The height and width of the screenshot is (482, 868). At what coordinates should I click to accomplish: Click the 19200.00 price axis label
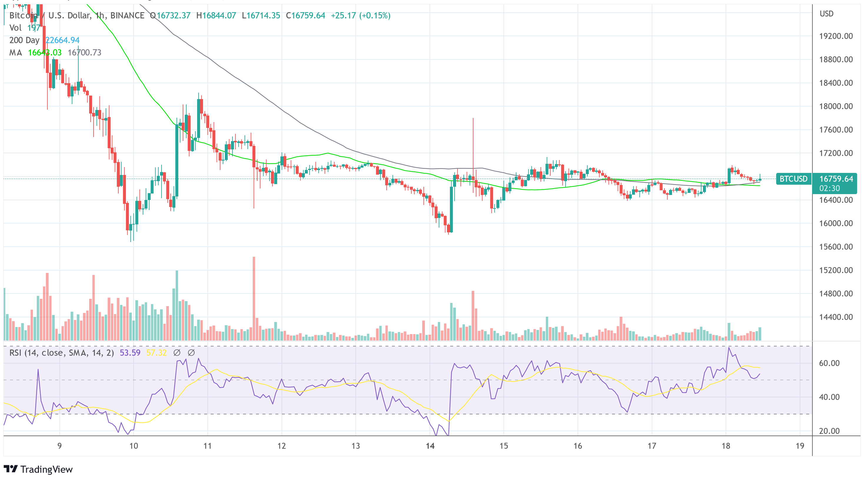836,36
